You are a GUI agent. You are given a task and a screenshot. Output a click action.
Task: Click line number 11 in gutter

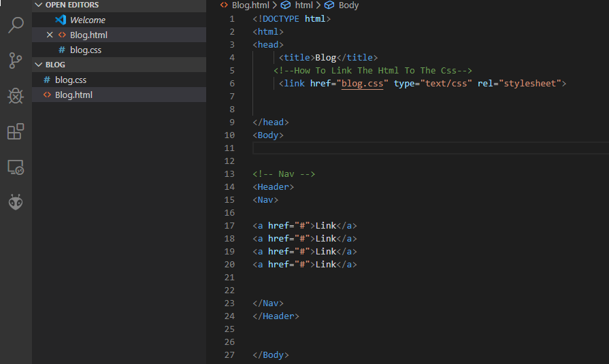click(229, 148)
